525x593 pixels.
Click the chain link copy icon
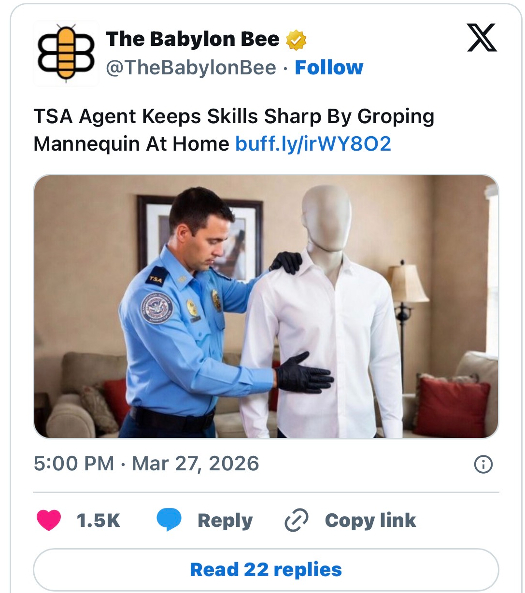click(297, 520)
